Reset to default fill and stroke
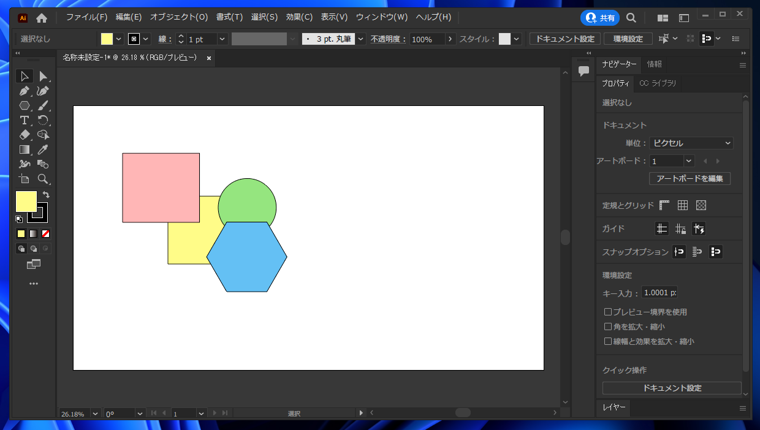This screenshot has width=760, height=430. point(19,219)
